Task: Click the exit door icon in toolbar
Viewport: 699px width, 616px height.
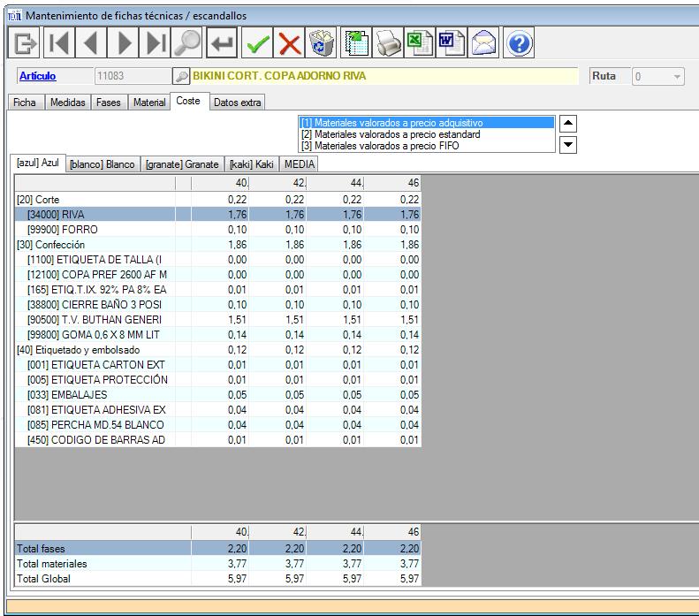Action: click(24, 43)
